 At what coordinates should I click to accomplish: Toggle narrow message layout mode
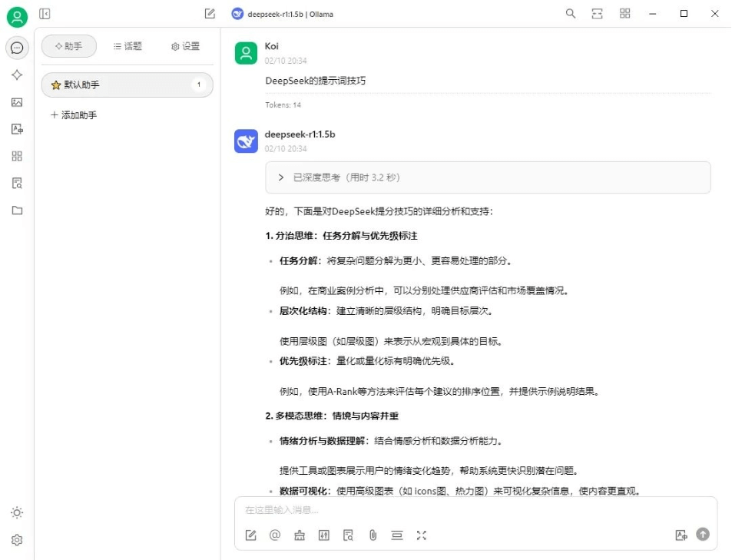(x=597, y=14)
